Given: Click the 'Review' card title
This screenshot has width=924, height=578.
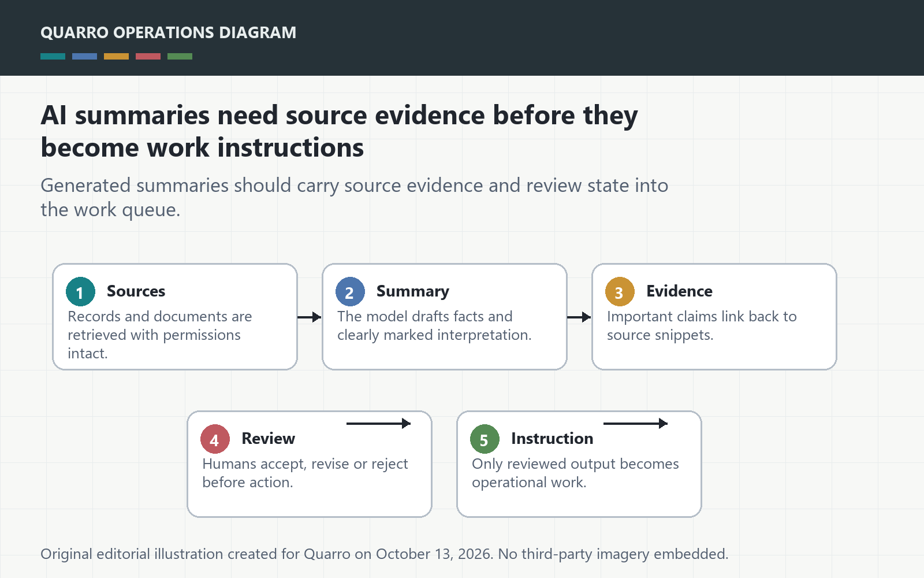Looking at the screenshot, I should click(268, 439).
